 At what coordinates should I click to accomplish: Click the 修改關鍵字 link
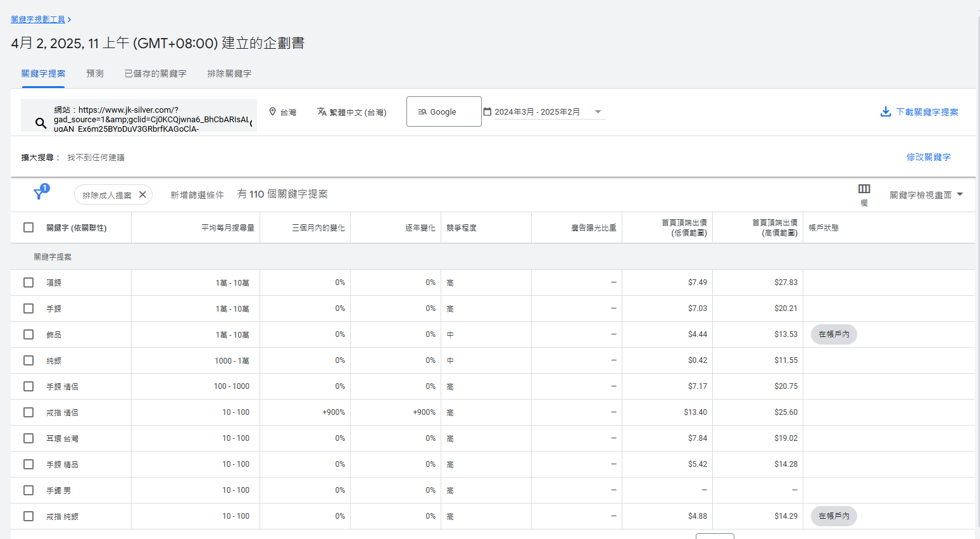pyautogui.click(x=928, y=157)
